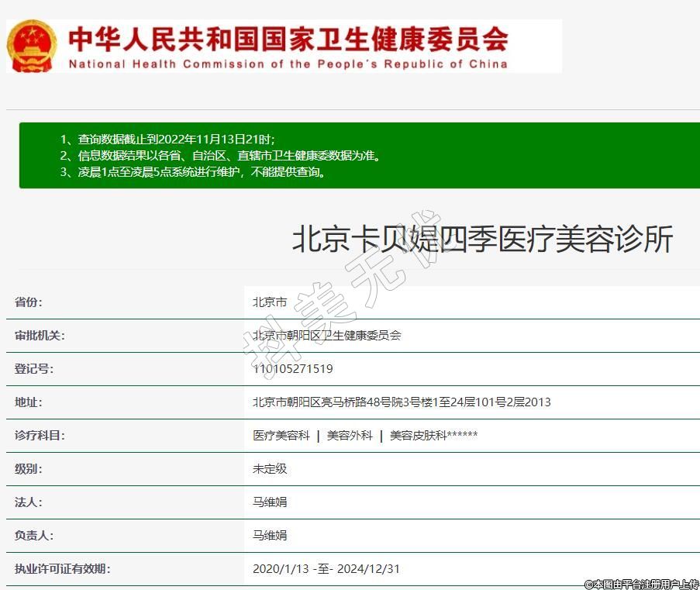Click the 美容外科 department entry
Viewport: 700px width, 590px height.
(350, 436)
